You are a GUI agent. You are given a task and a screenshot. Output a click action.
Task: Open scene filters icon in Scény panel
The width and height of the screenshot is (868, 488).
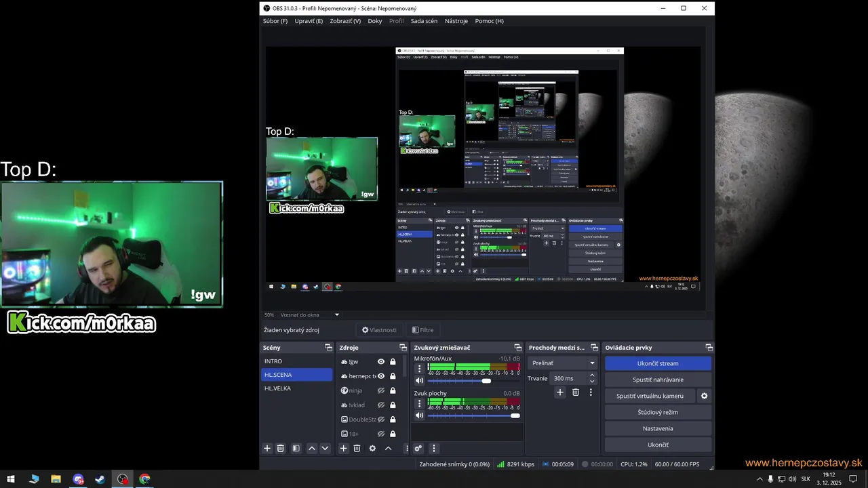coord(296,448)
